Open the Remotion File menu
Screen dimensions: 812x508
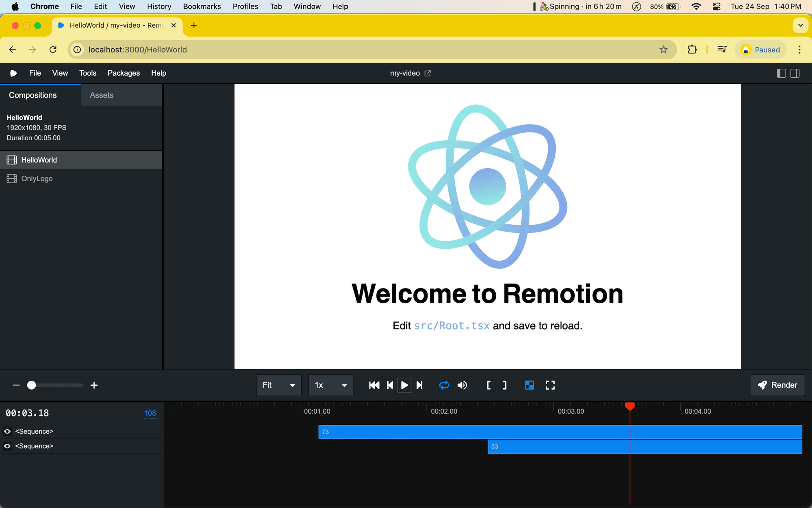pos(35,73)
